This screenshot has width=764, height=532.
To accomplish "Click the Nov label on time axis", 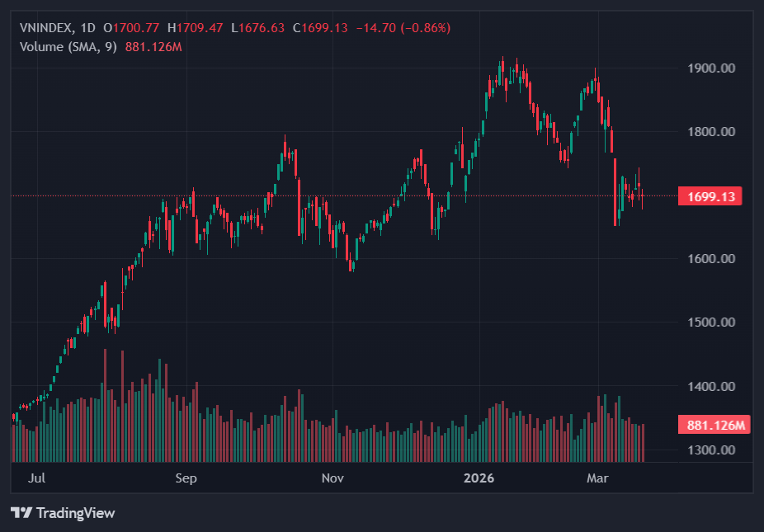I will (x=332, y=478).
